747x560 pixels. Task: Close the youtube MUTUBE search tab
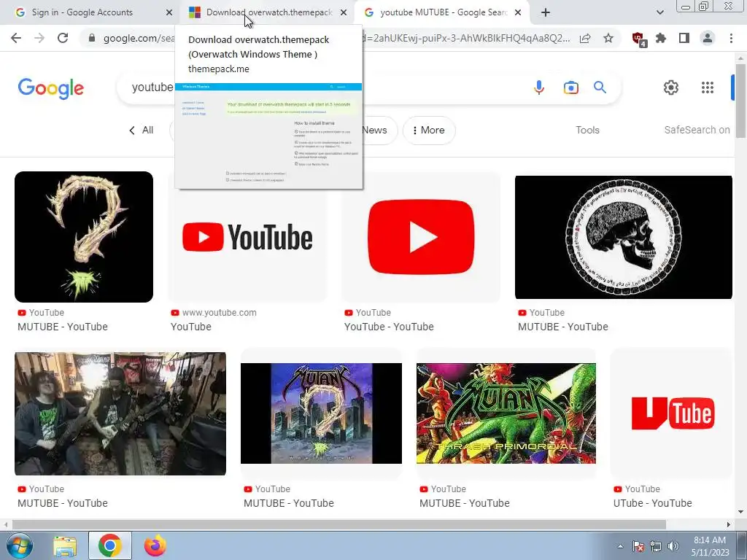[x=519, y=12]
